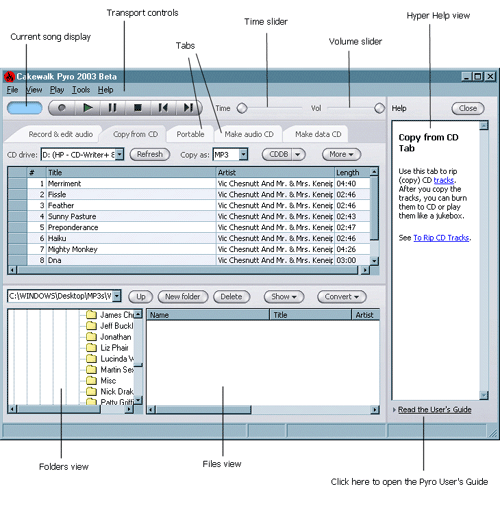This screenshot has height=517, width=500.
Task: Open the Help menu
Action: [x=105, y=90]
